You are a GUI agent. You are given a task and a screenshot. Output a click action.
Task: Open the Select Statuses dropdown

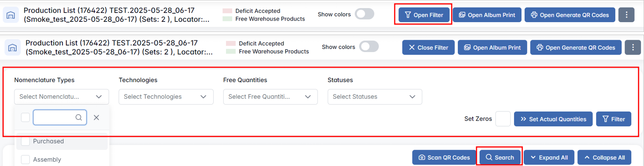pyautogui.click(x=375, y=97)
